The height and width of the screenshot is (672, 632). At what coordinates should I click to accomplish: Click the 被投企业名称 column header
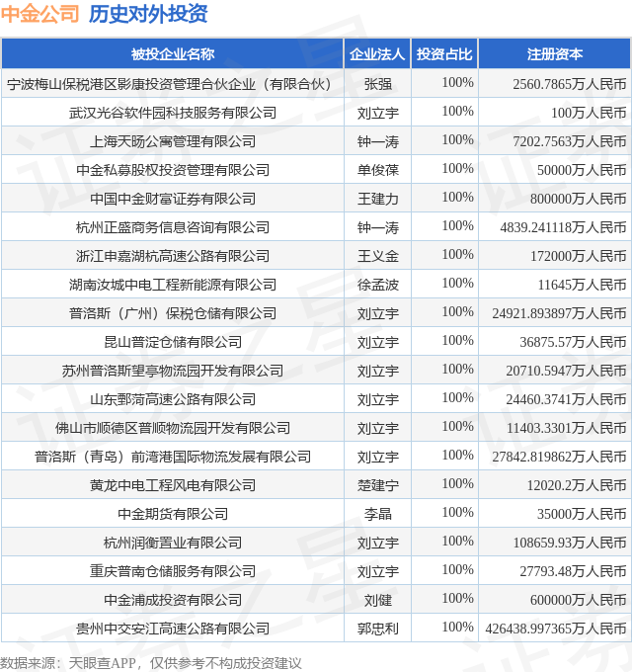[x=173, y=54]
